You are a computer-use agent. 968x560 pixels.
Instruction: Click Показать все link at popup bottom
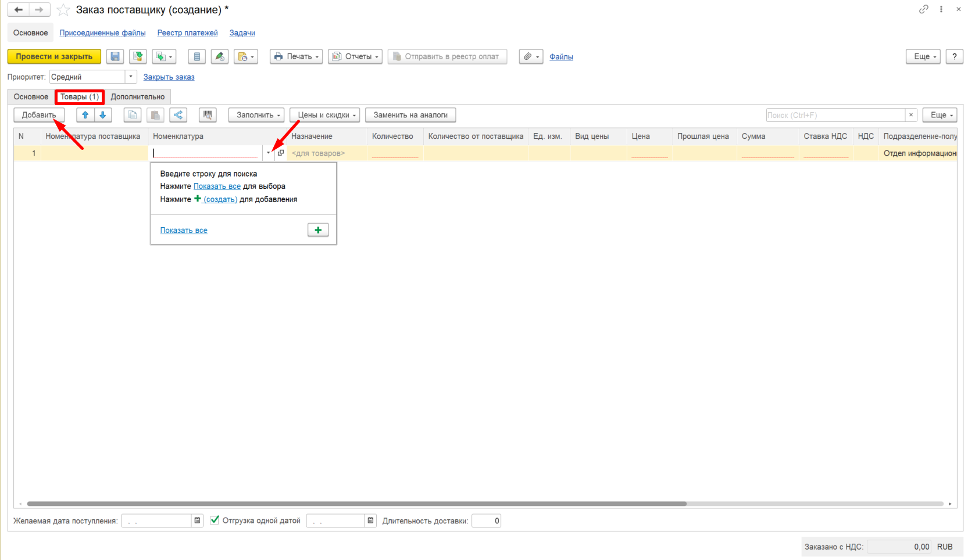tap(184, 230)
